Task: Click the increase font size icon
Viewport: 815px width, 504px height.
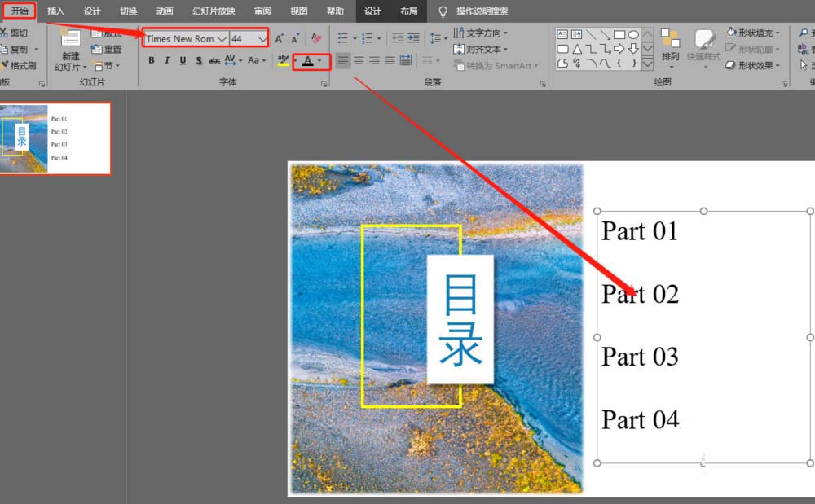Action: [x=279, y=38]
